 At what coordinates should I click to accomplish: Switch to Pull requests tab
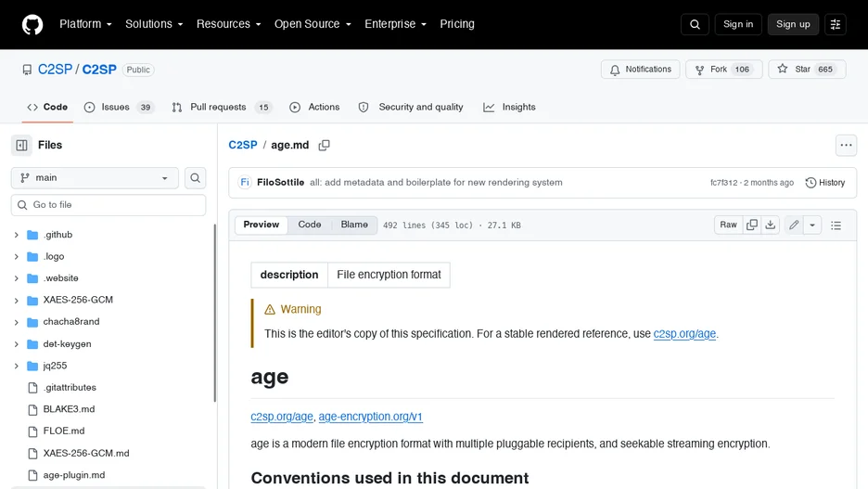(221, 108)
